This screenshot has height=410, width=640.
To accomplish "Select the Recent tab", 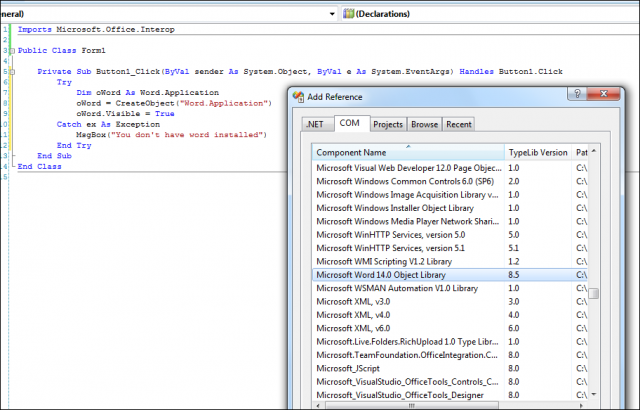I will click(459, 124).
